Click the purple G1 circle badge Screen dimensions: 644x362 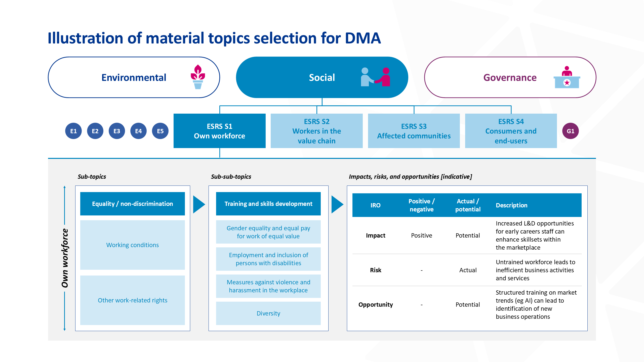[x=570, y=131]
